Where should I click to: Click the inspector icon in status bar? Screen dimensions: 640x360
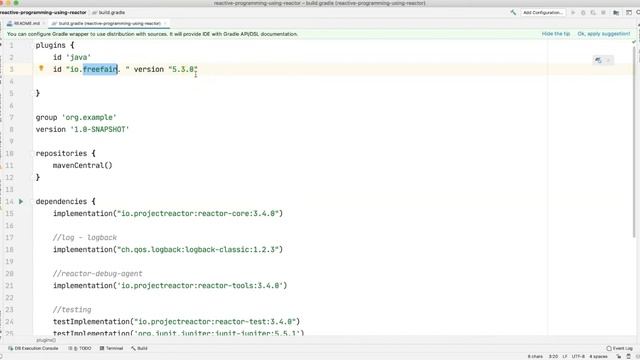pos(629,357)
